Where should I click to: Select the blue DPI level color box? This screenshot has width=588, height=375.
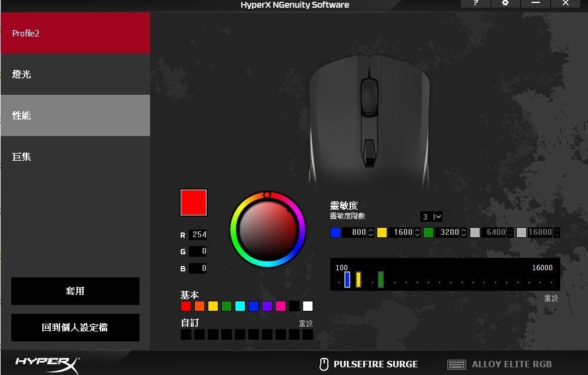pyautogui.click(x=335, y=233)
